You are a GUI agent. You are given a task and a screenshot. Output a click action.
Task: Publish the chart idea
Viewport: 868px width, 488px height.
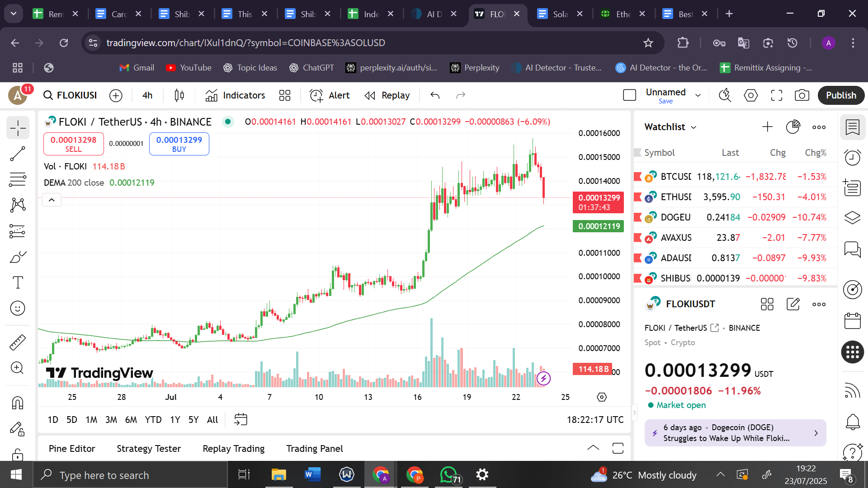coord(841,95)
